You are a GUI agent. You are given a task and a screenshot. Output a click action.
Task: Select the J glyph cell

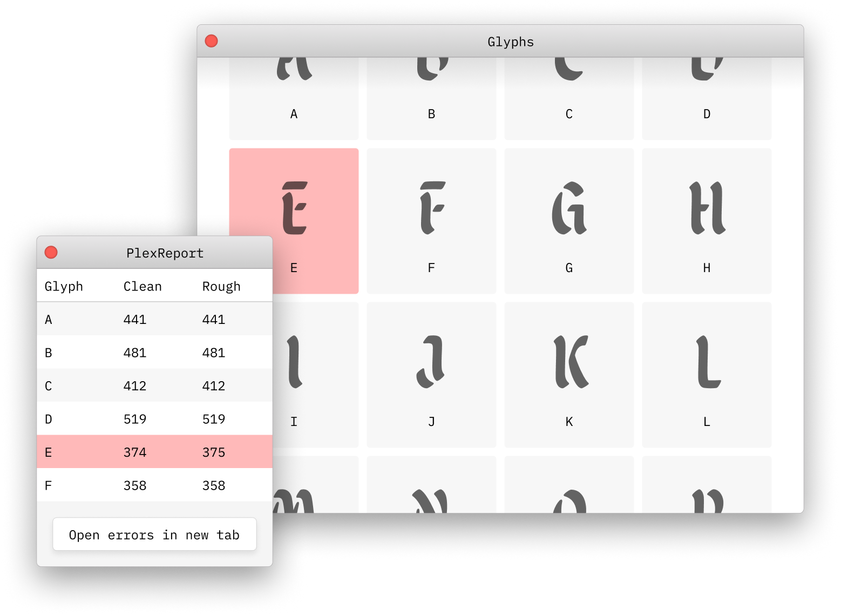(431, 375)
